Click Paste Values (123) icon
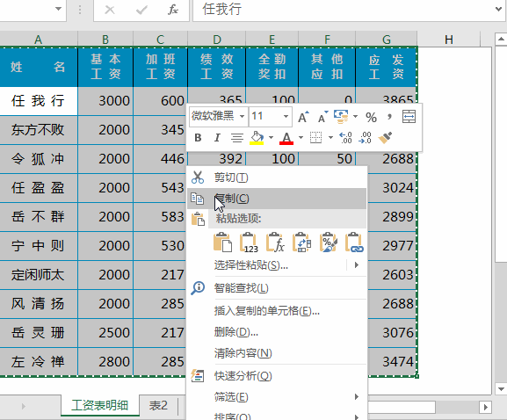 pyautogui.click(x=249, y=243)
